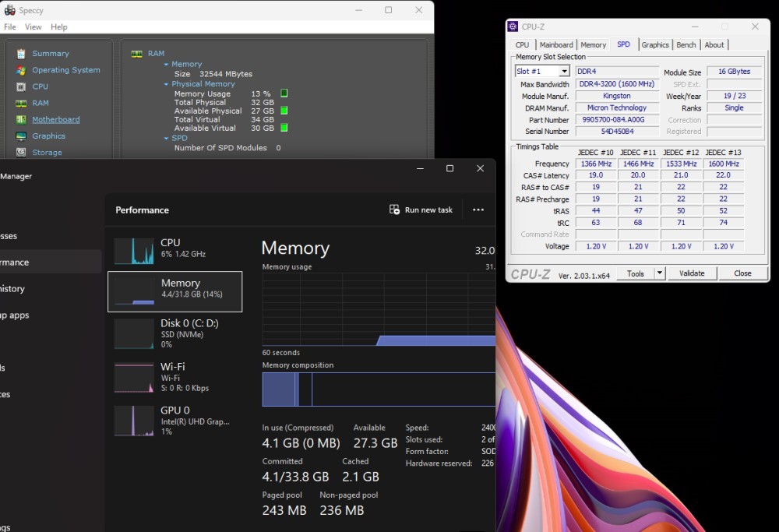This screenshot has height=532, width=779.
Task: Select the GPU 0 performance thumbnail
Action: [x=134, y=421]
